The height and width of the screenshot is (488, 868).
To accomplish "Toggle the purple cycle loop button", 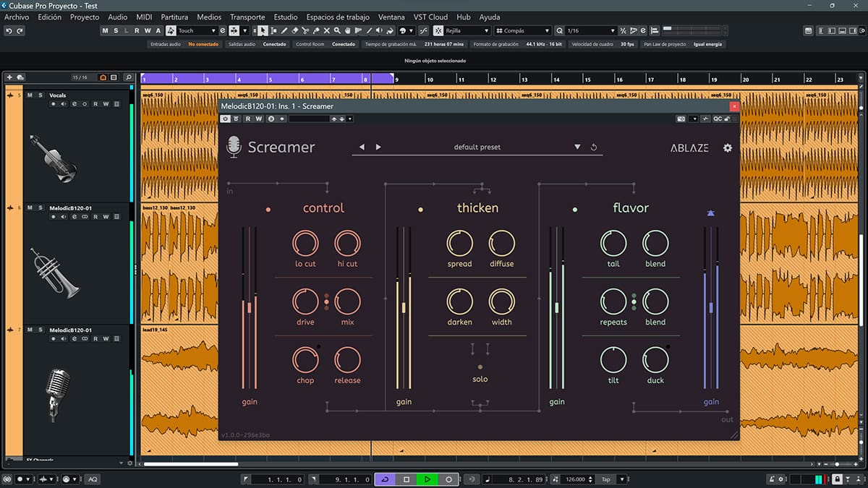I will tap(386, 479).
